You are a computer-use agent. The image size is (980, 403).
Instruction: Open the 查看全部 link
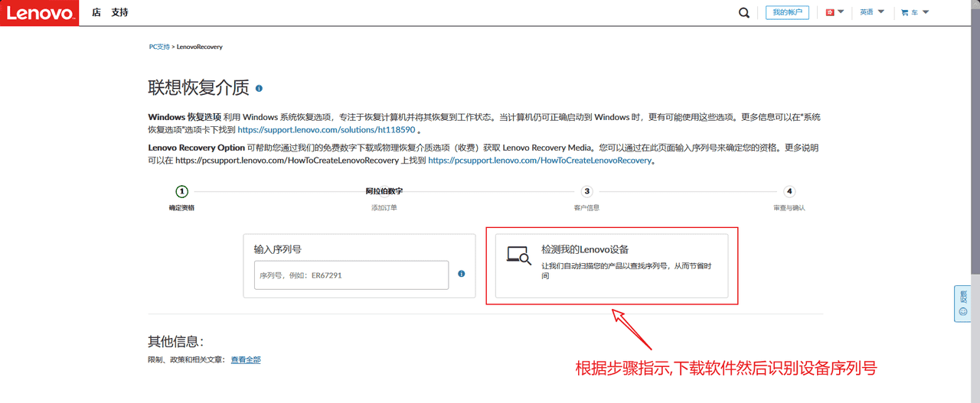246,359
